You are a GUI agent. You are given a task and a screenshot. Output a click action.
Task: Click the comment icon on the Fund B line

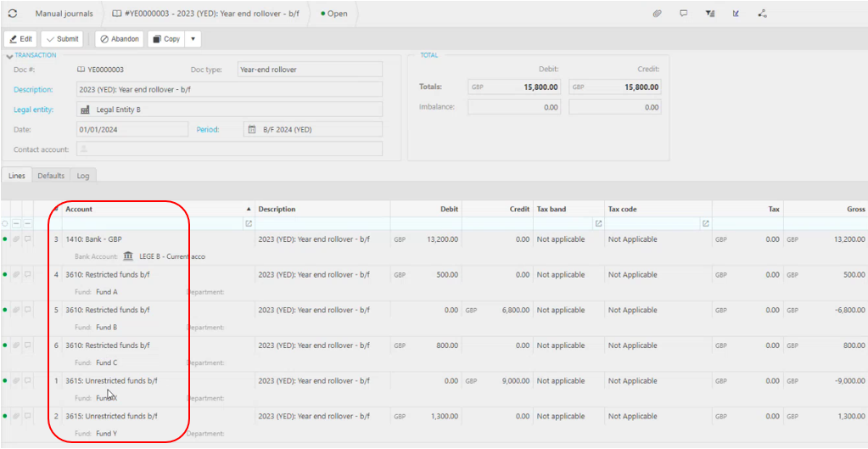[x=28, y=310]
